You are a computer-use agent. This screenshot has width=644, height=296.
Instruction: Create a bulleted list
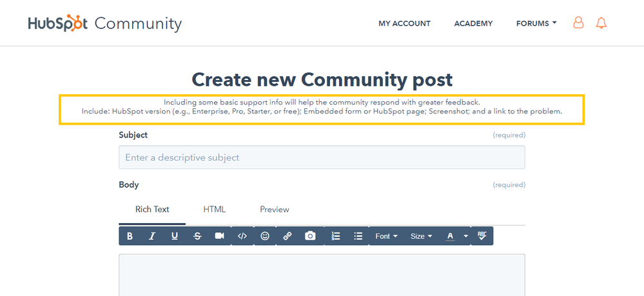coord(358,236)
